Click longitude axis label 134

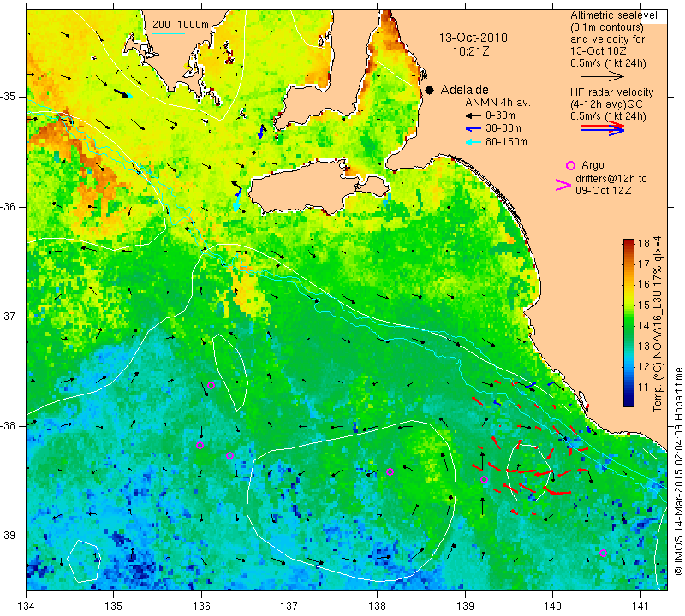pyautogui.click(x=27, y=607)
